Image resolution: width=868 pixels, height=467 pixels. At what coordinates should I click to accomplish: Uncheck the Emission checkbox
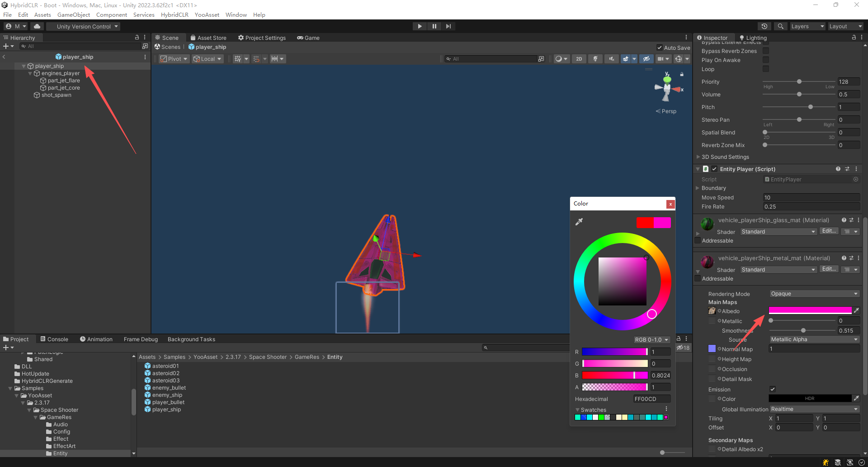click(773, 389)
